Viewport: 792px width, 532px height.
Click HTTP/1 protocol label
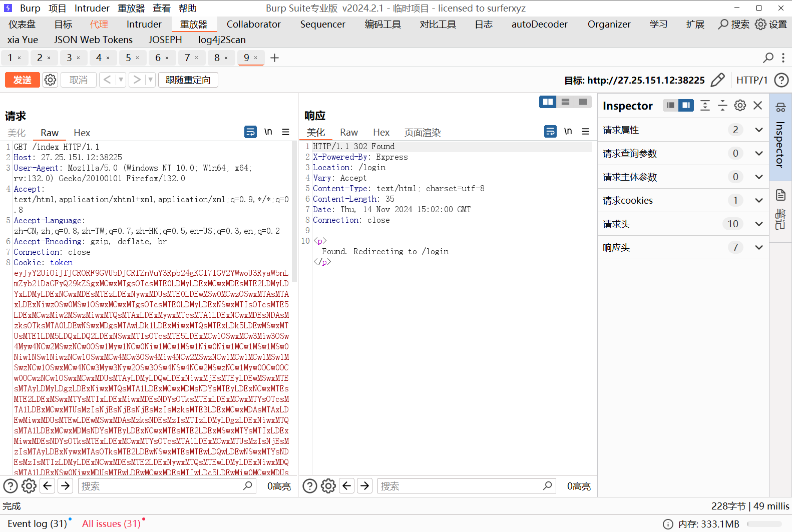coord(752,80)
